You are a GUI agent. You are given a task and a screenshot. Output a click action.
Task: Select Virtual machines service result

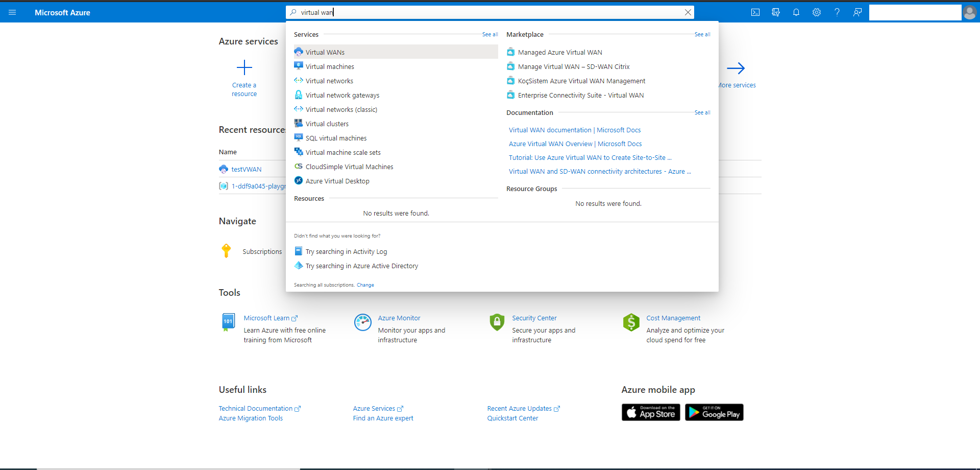[x=396, y=66]
